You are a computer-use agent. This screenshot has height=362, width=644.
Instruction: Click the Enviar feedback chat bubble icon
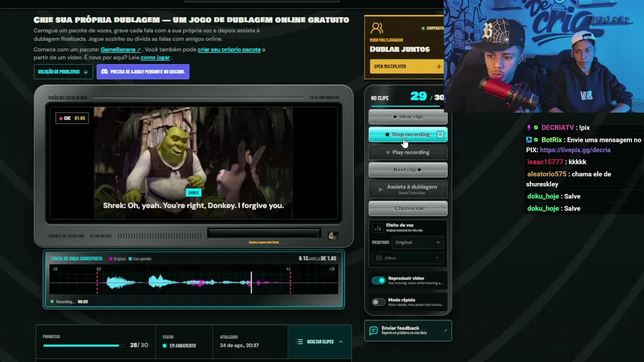click(x=373, y=330)
